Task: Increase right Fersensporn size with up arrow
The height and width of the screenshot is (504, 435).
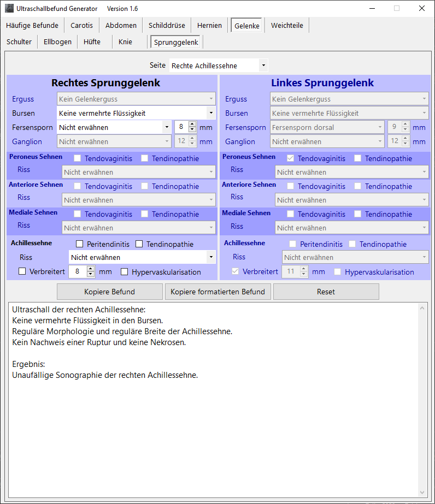Action: (x=192, y=124)
